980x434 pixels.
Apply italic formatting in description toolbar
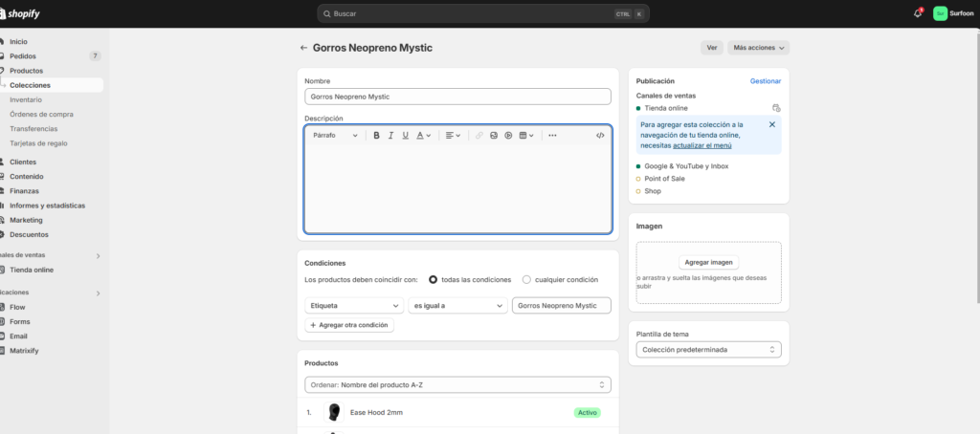(x=391, y=136)
